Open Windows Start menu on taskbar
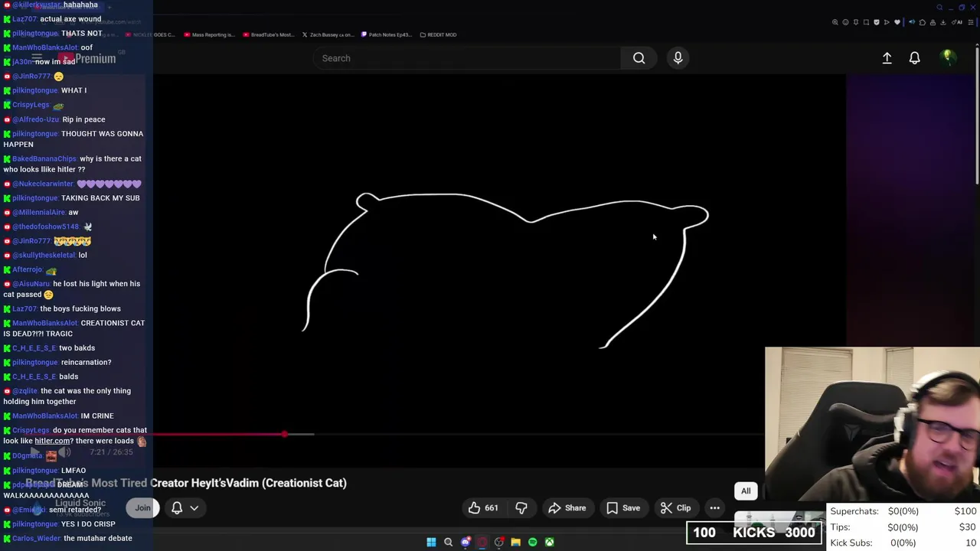980x551 pixels. tap(431, 543)
